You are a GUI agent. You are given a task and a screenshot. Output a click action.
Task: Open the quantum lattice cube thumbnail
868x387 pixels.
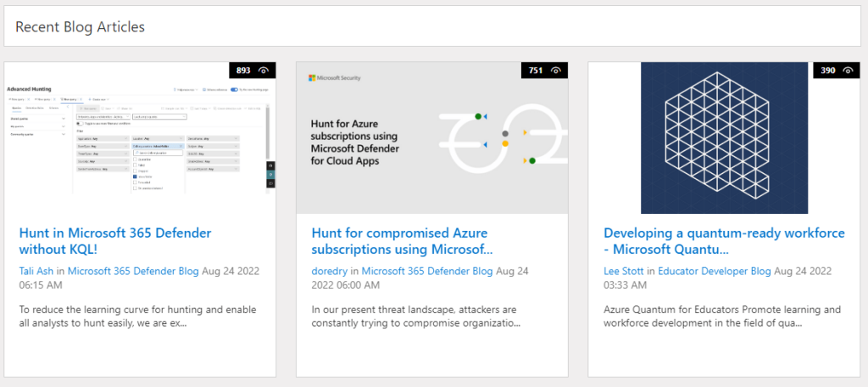(724, 138)
